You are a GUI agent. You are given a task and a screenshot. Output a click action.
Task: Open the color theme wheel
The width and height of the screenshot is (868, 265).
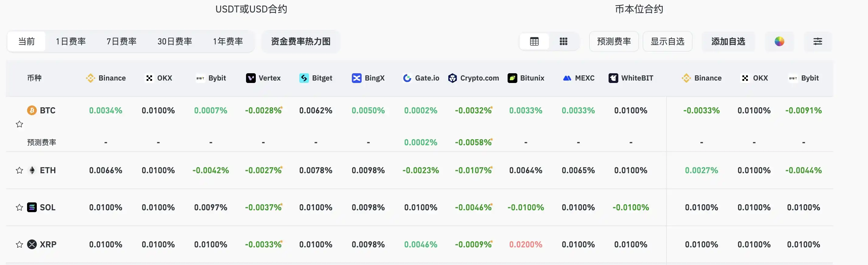pos(779,41)
